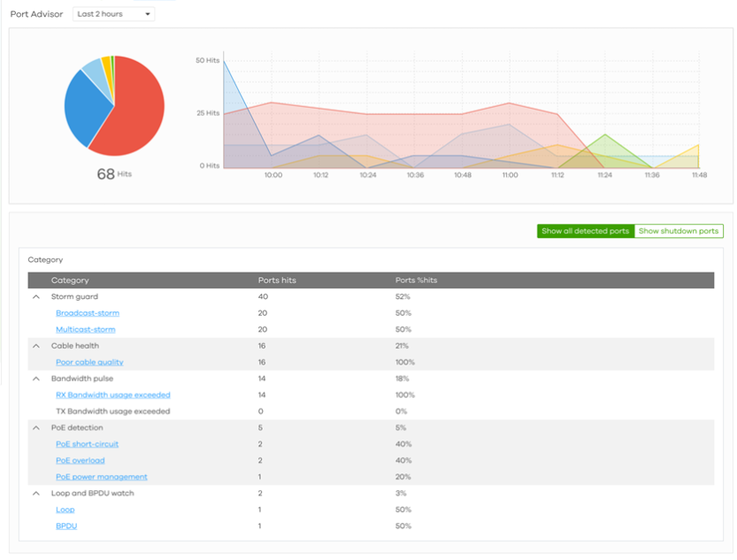The image size is (737, 560).
Task: Open the Last 2 hours time range dropdown
Action: coord(113,14)
